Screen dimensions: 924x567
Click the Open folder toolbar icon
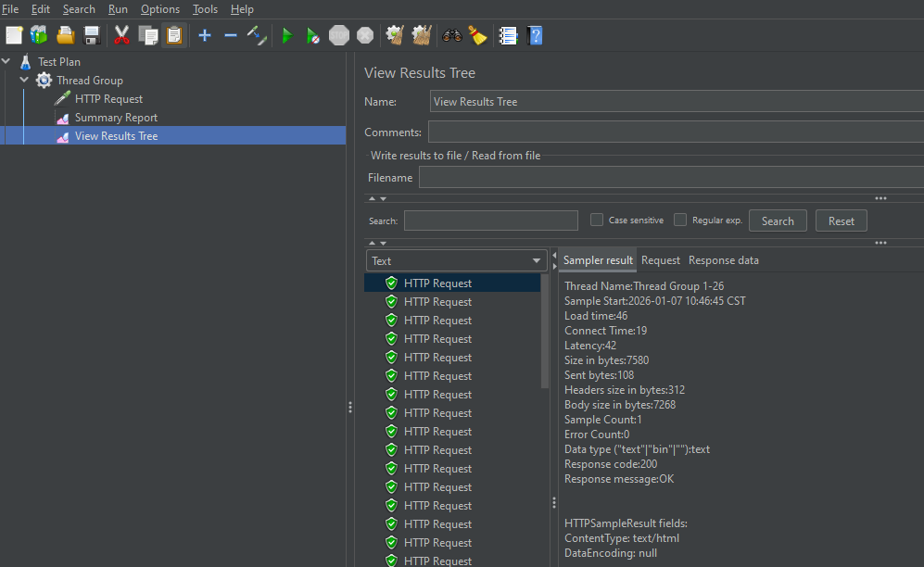[x=66, y=35]
